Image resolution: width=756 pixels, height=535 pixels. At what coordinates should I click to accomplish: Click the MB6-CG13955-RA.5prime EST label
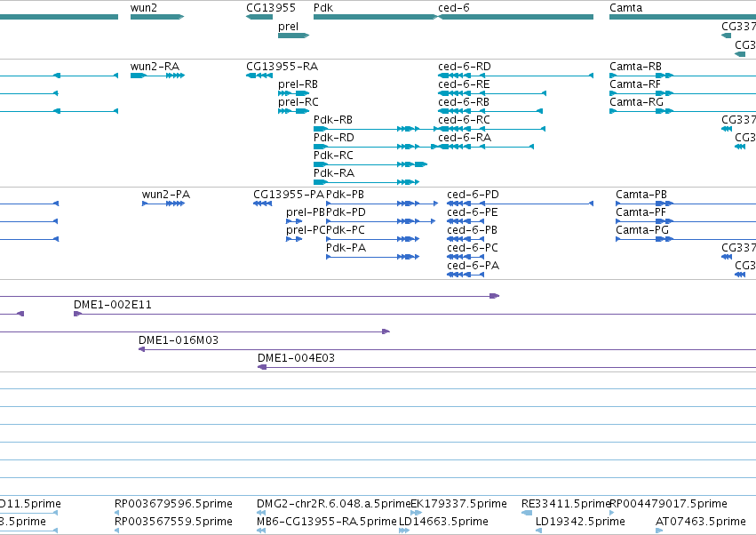click(x=326, y=522)
